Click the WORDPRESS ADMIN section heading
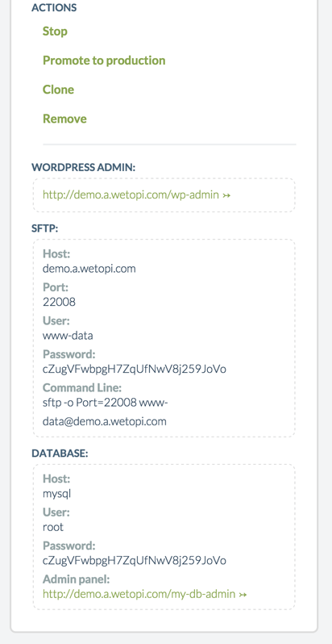Viewport: 332px width, 644px height. (x=84, y=167)
